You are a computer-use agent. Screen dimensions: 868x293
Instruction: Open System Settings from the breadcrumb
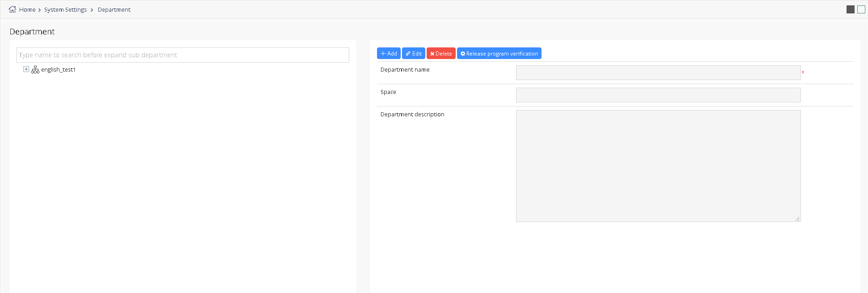coord(65,10)
